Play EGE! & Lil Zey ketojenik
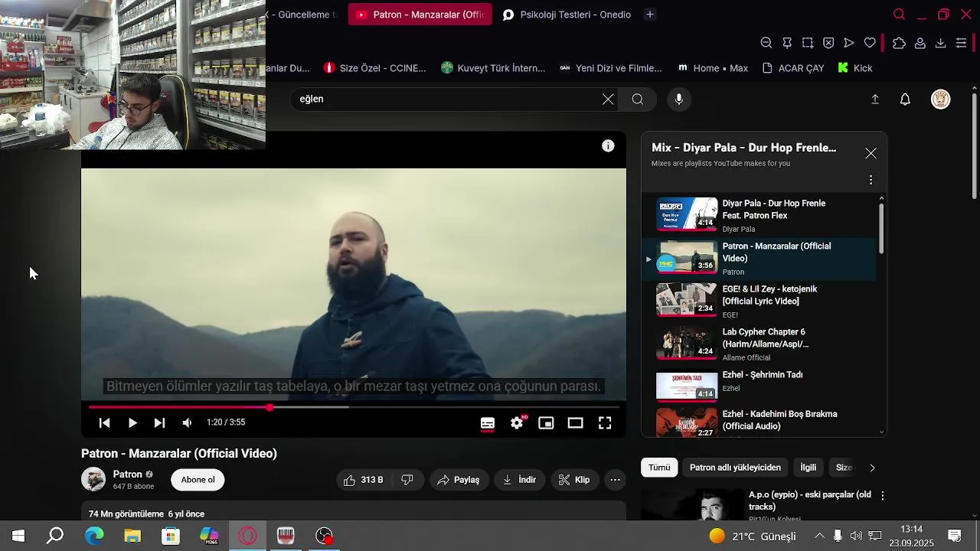The image size is (980, 551). tap(759, 300)
